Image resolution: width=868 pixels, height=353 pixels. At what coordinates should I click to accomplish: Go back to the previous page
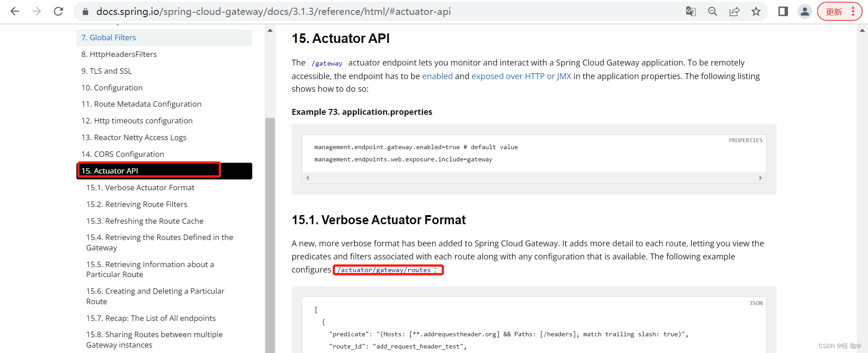pos(15,11)
